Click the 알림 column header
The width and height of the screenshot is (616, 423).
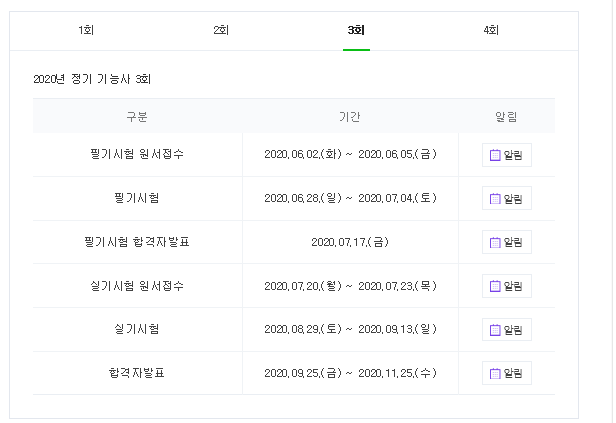(x=506, y=117)
